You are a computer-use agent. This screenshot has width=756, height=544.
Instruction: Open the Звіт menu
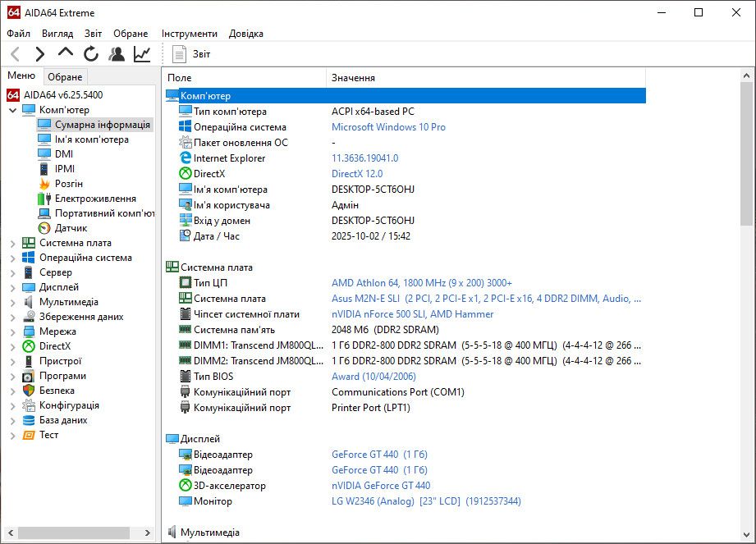click(93, 34)
